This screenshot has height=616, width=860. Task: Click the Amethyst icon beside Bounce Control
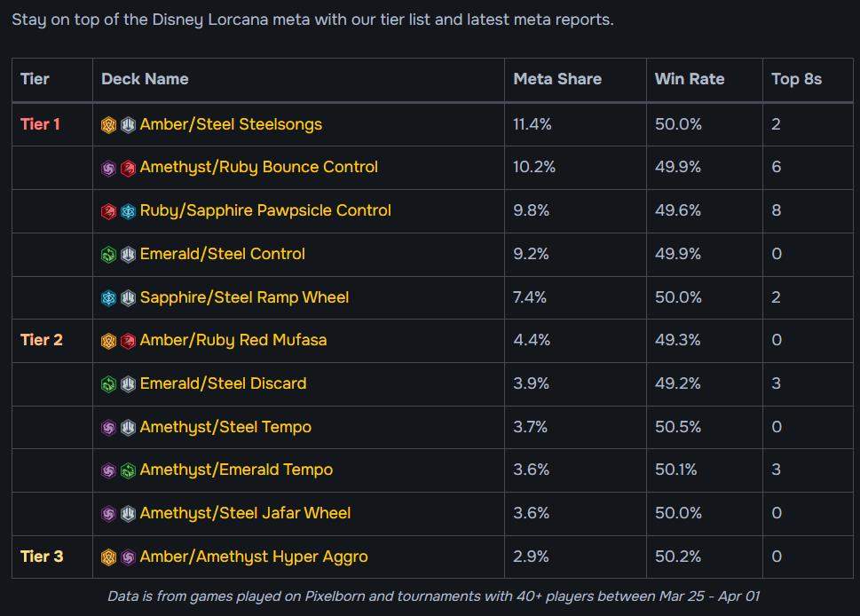(108, 168)
